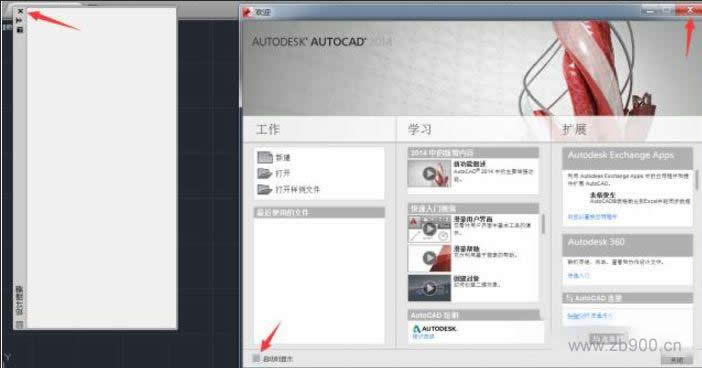
Task: Click the Open (打开) folder icon
Action: click(x=265, y=173)
